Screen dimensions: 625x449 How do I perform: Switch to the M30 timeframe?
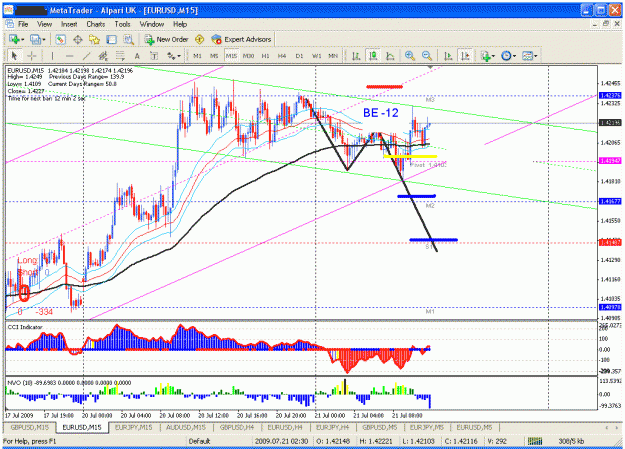point(248,56)
